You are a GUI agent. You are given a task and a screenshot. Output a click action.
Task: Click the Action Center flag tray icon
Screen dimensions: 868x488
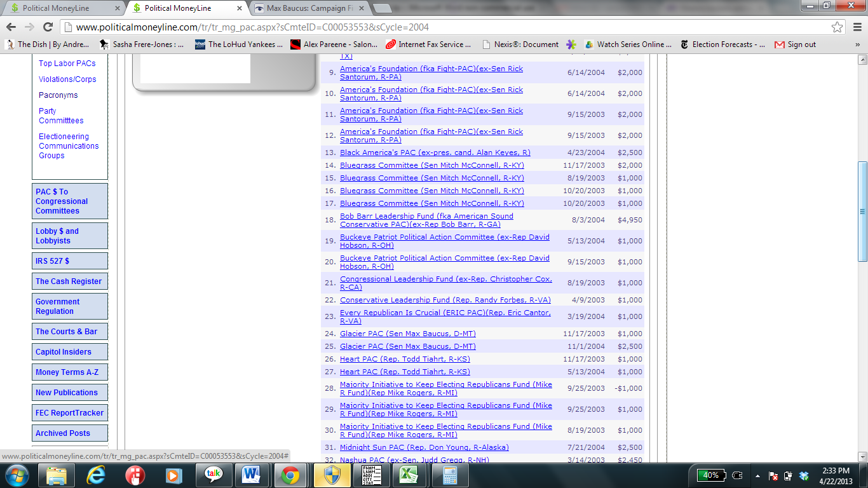pos(773,475)
